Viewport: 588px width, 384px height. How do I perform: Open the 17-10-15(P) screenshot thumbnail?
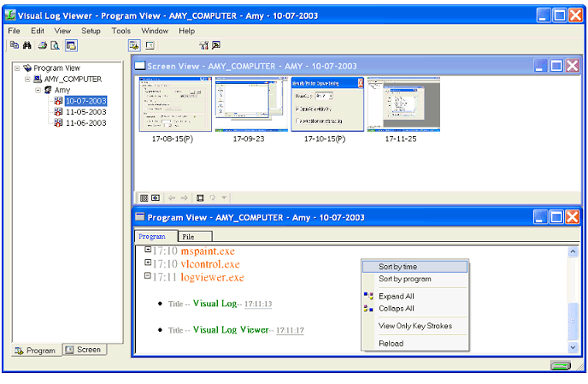click(327, 104)
